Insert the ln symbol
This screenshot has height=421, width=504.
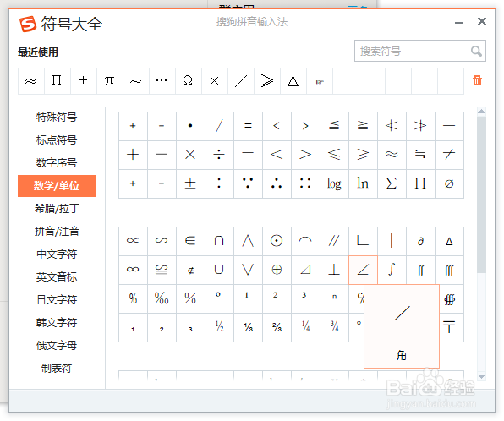click(363, 183)
